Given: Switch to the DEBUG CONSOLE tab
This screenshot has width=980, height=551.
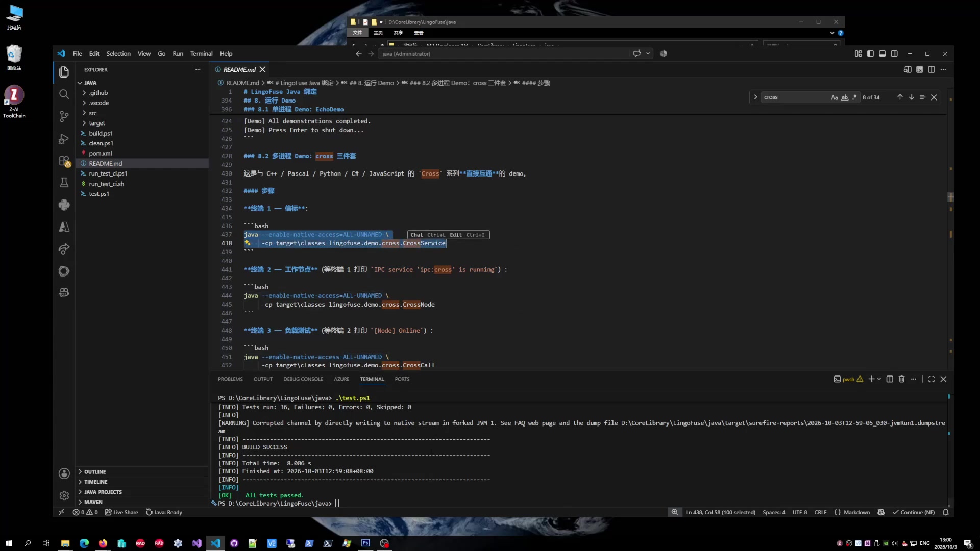Looking at the screenshot, I should 303,379.
